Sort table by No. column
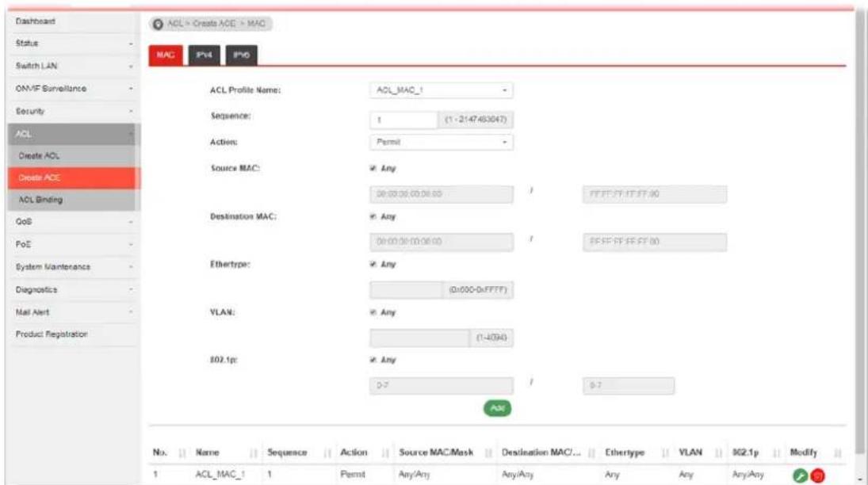 pyautogui.click(x=182, y=453)
